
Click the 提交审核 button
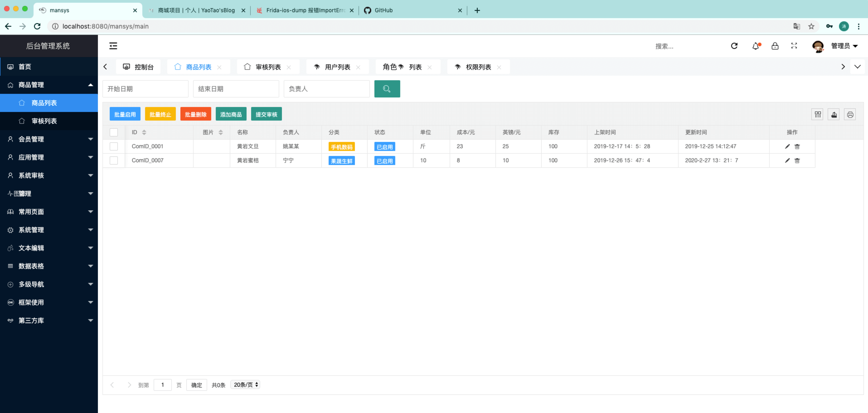coord(267,114)
